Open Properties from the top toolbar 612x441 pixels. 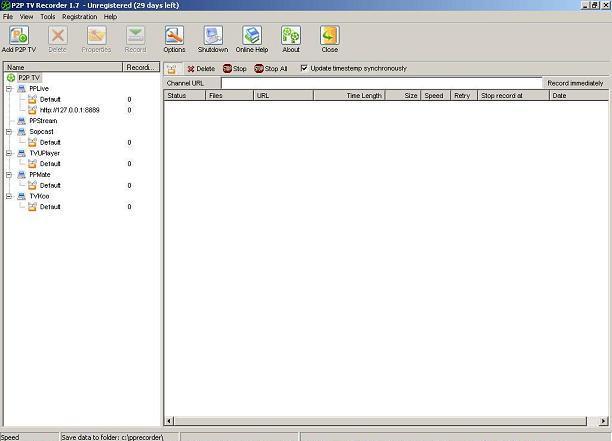point(96,39)
